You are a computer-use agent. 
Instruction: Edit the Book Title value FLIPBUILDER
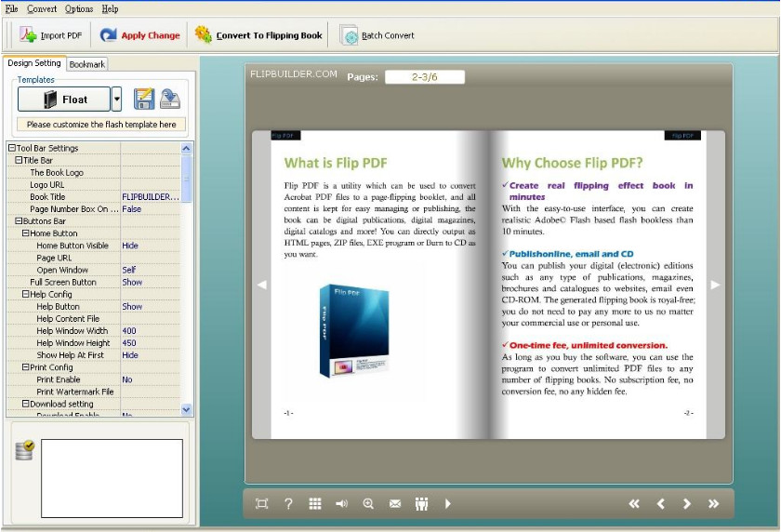151,197
